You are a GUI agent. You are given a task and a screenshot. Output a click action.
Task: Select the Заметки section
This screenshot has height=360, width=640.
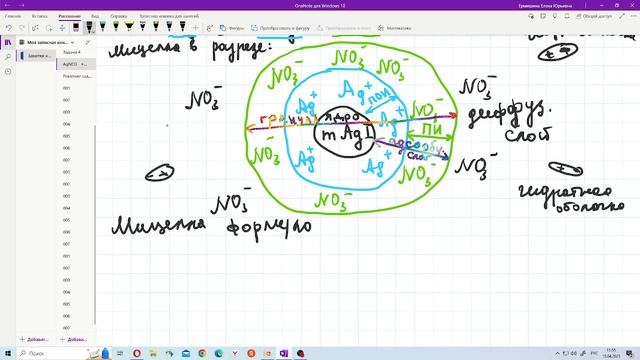click(36, 56)
